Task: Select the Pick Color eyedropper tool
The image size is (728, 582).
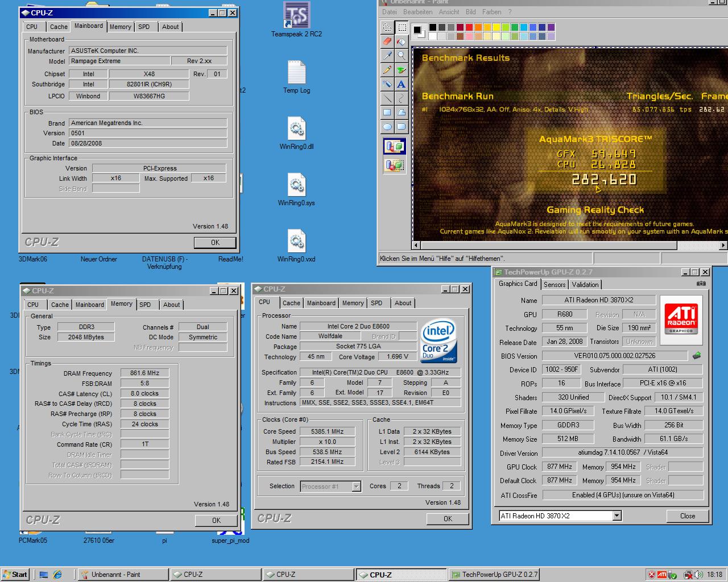Action: [x=387, y=56]
